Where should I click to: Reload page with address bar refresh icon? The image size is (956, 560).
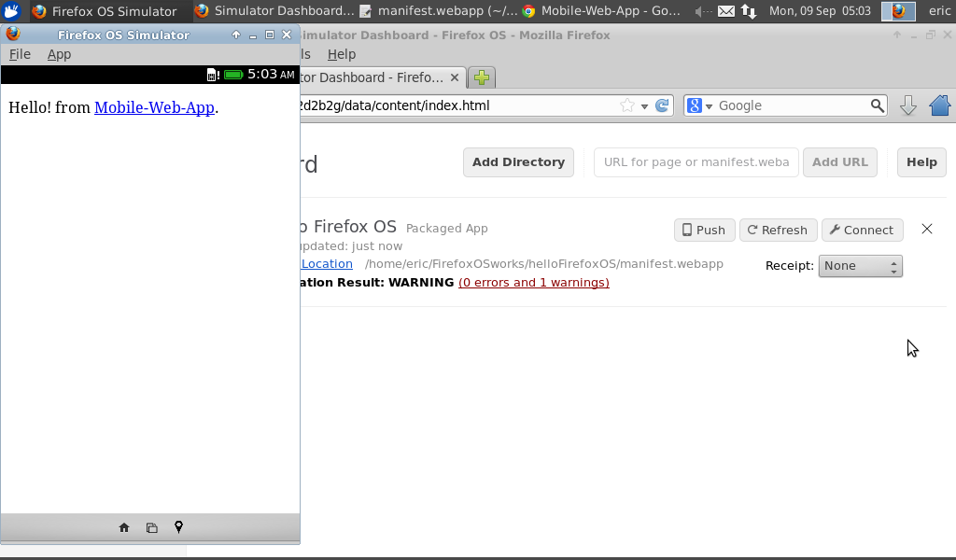click(x=662, y=105)
